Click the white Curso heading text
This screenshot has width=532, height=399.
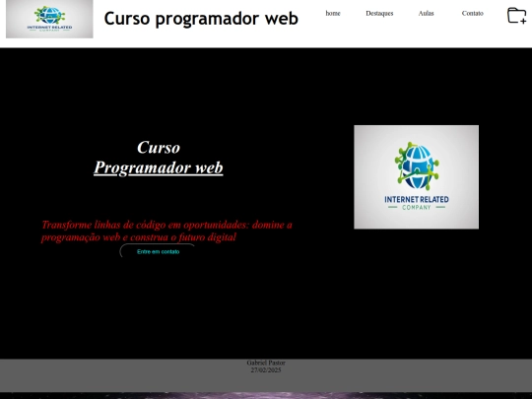pyautogui.click(x=159, y=147)
